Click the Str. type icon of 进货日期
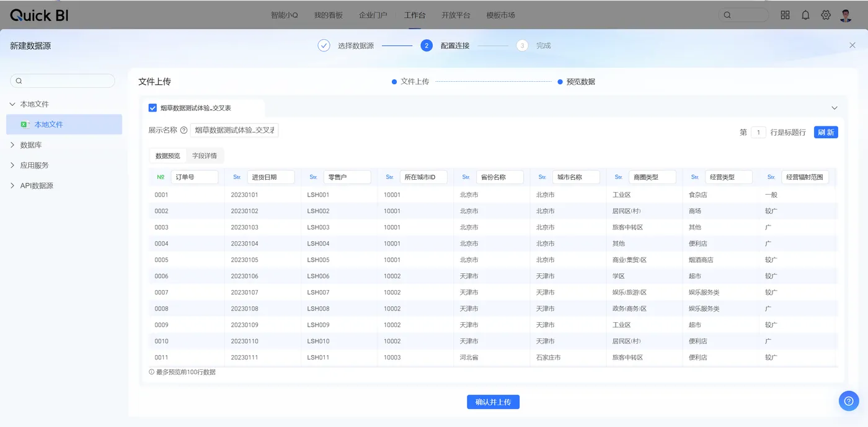This screenshot has width=868, height=427. 237,177
